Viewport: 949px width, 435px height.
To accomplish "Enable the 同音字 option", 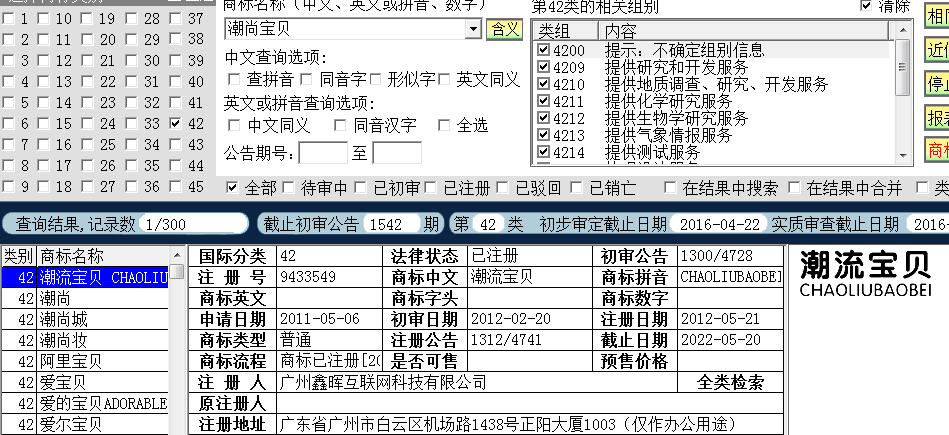I will pos(307,79).
